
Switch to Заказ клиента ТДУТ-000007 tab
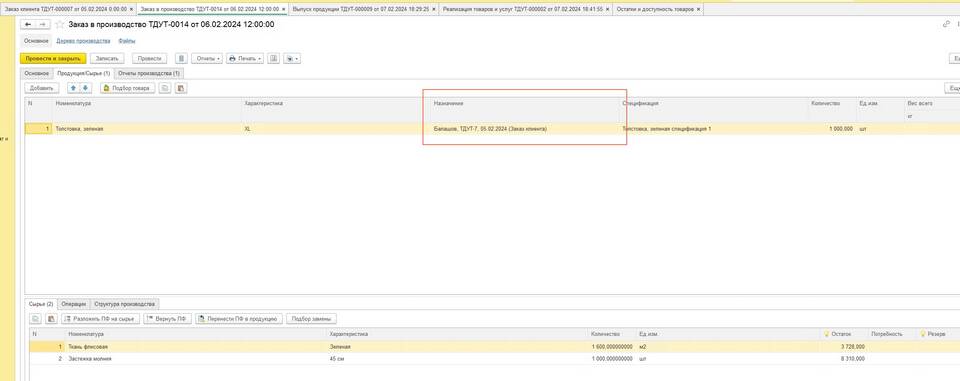[66, 10]
